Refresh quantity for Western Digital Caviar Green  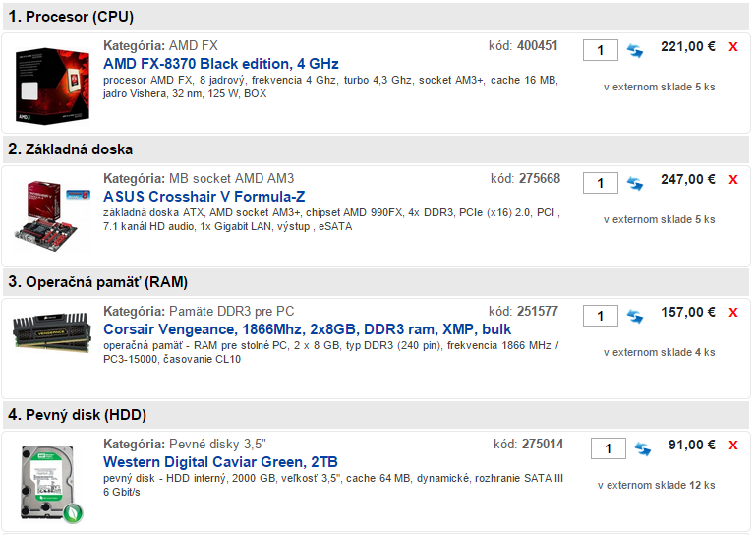point(643,449)
